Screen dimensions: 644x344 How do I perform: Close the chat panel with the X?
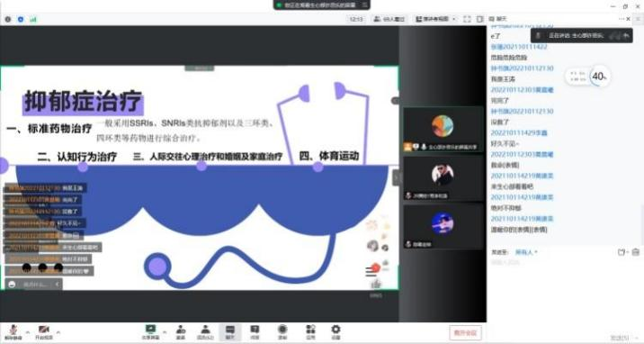(x=628, y=19)
